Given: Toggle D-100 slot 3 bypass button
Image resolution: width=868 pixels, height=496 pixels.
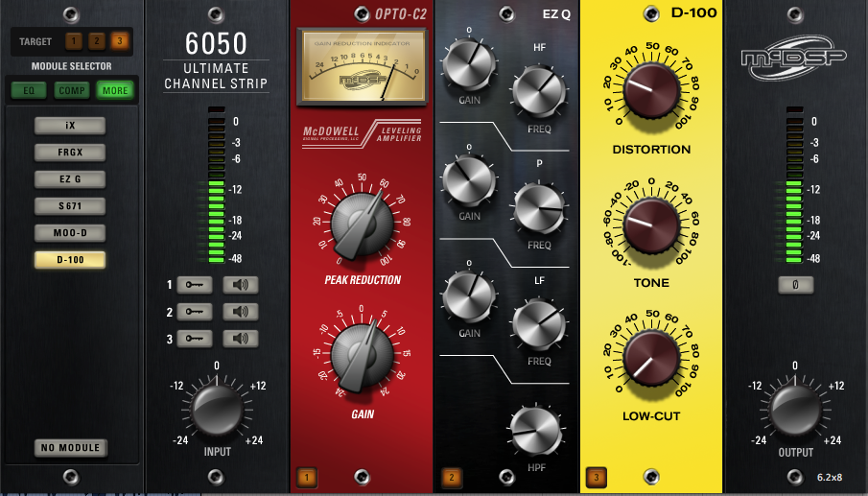Looking at the screenshot, I should pyautogui.click(x=597, y=477).
